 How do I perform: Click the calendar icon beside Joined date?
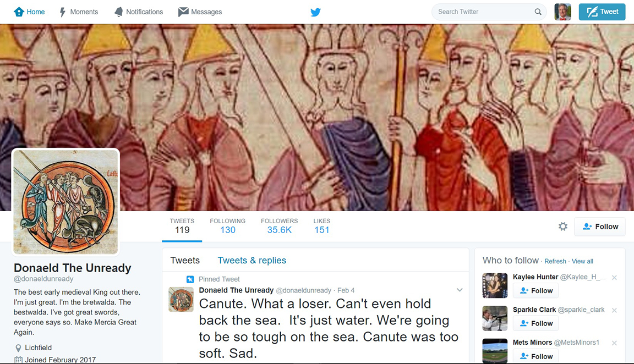pos(18,360)
